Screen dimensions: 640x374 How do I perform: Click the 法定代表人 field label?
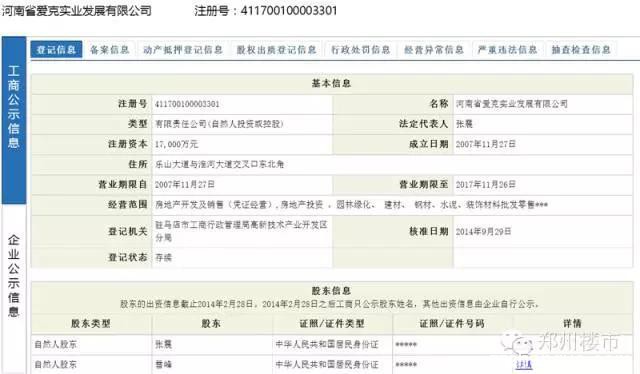coord(424,124)
